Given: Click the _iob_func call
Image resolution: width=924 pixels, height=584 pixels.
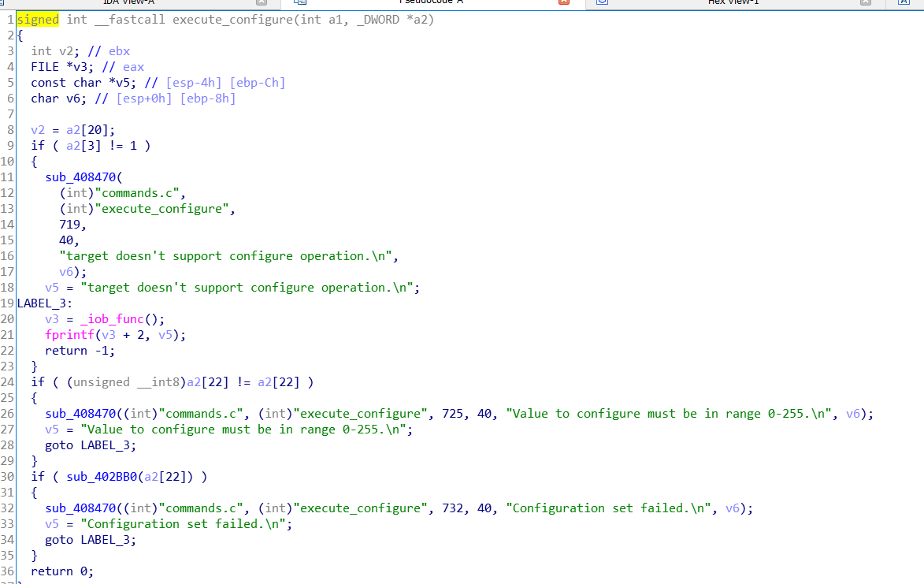Looking at the screenshot, I should 112,319.
